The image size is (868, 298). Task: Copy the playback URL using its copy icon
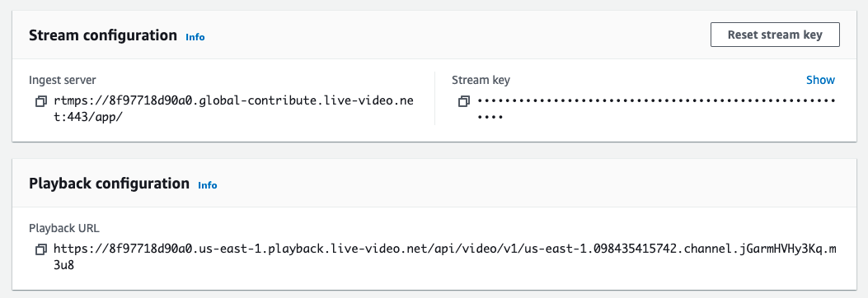click(x=41, y=250)
